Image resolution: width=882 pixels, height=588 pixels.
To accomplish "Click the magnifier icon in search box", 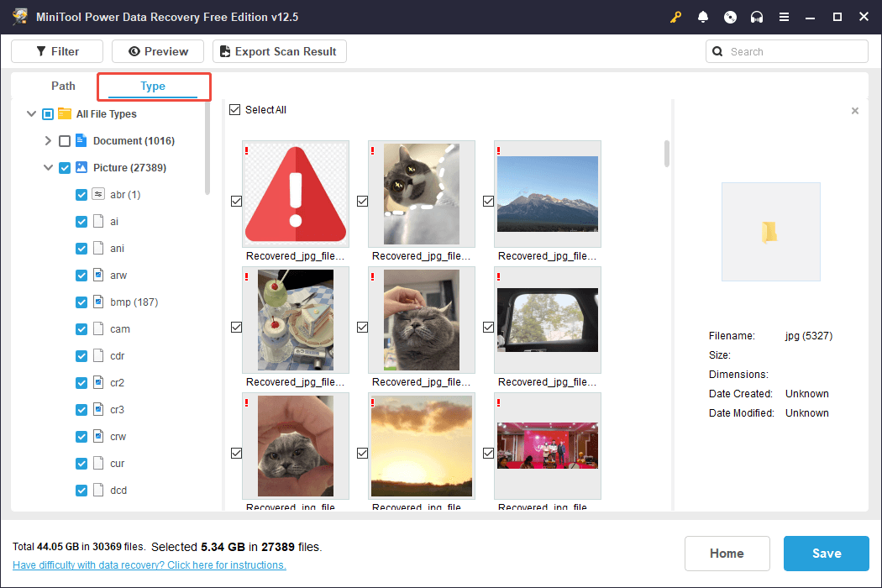I will click(x=717, y=51).
